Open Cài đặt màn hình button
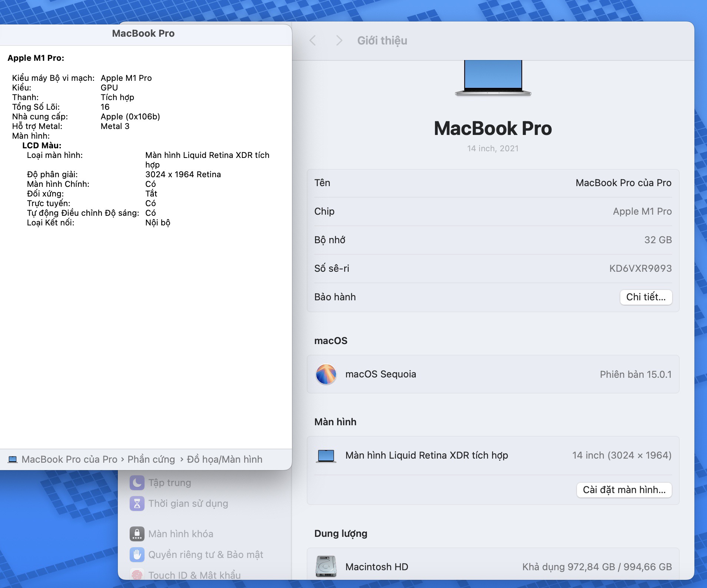707x588 pixels. 624,490
